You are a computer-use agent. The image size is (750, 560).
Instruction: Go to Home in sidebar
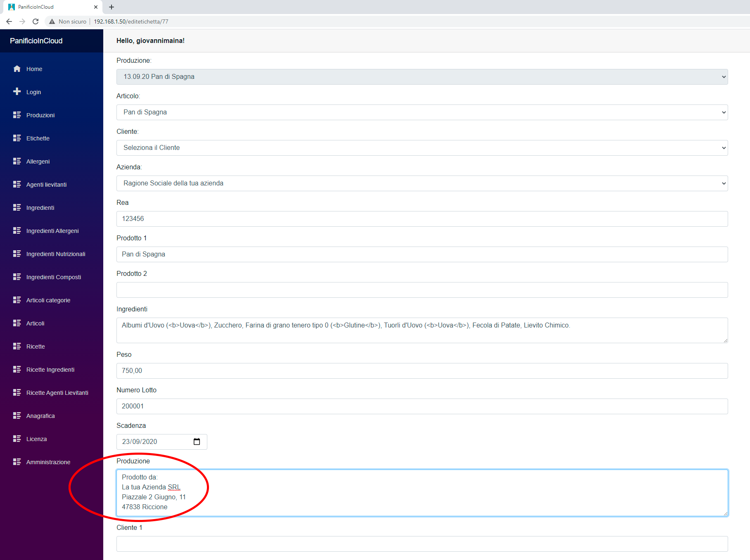coord(34,69)
